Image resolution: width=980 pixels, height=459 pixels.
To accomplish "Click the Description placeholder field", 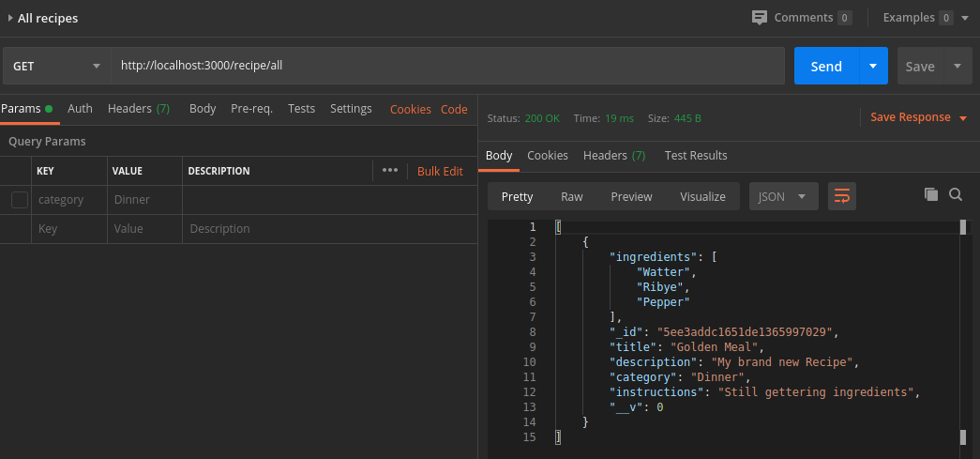I will pyautogui.click(x=330, y=229).
